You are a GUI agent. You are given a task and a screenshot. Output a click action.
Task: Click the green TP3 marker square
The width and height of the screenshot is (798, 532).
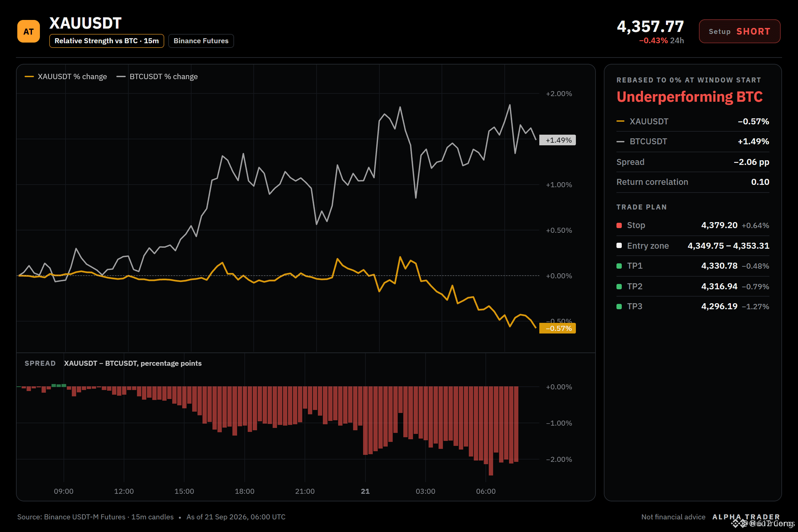tap(619, 307)
